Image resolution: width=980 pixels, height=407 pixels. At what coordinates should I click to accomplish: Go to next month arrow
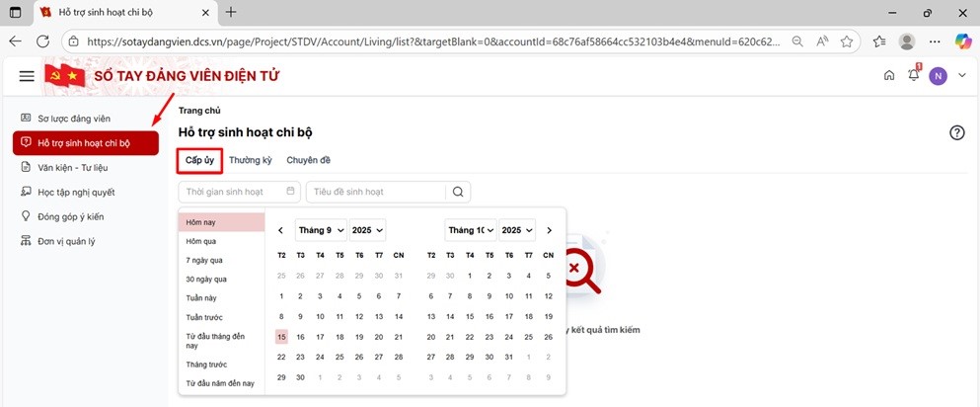tap(549, 230)
